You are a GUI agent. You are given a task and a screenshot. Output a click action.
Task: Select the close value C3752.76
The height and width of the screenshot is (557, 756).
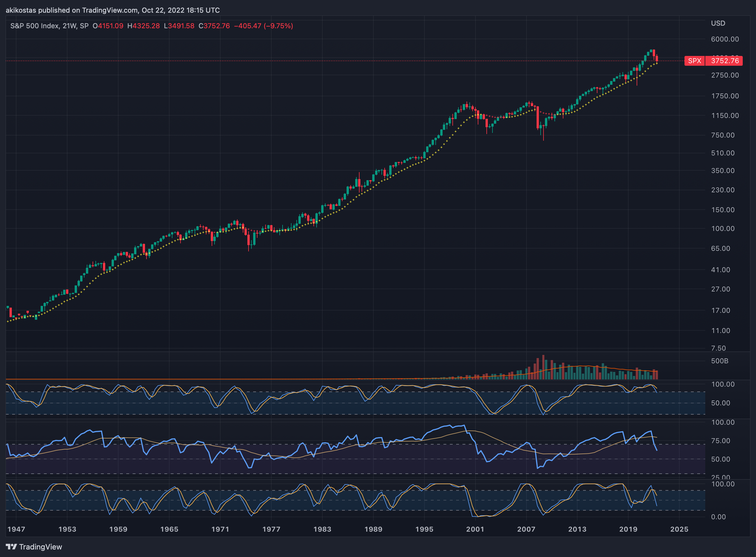214,26
